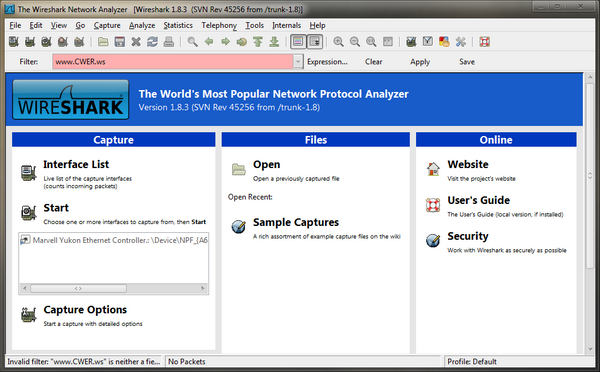Image resolution: width=600 pixels, height=372 pixels.
Task: Click the Expression... button
Action: click(x=327, y=62)
